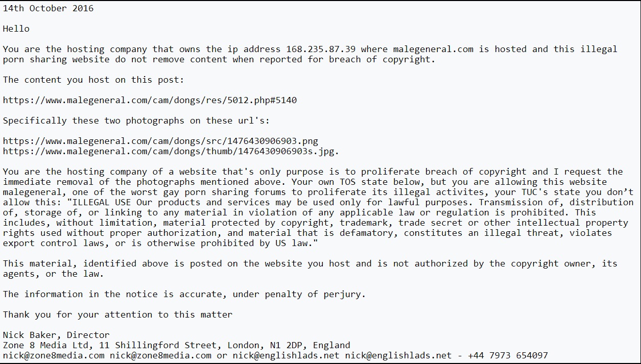Open the 5012.php#5140 post URL
The height and width of the screenshot is (364, 641).
click(150, 100)
